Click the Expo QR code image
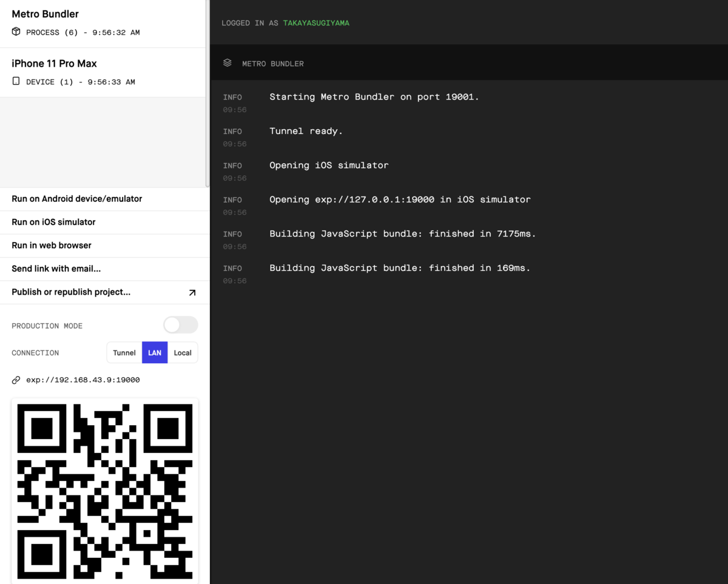 point(105,491)
